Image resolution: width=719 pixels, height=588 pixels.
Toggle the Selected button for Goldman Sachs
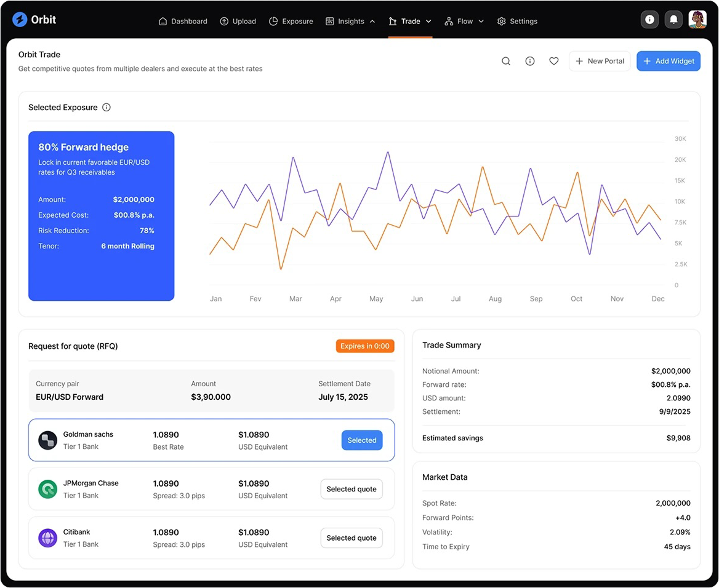point(362,440)
